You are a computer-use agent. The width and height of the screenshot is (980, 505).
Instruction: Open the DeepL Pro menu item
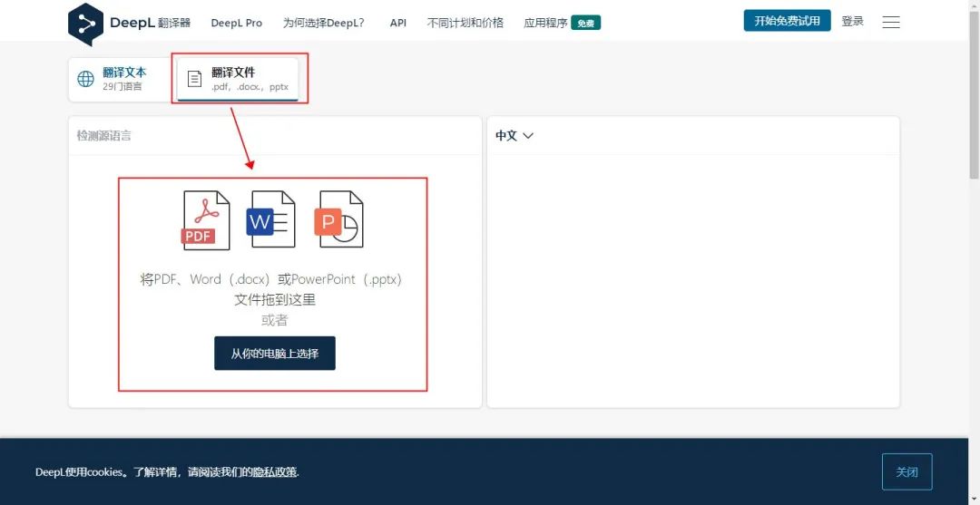(236, 23)
